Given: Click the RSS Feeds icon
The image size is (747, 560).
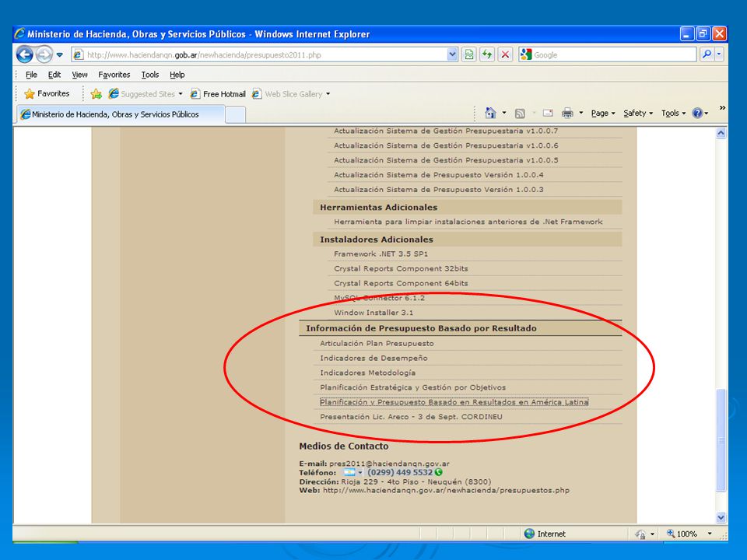Looking at the screenshot, I should tap(521, 114).
